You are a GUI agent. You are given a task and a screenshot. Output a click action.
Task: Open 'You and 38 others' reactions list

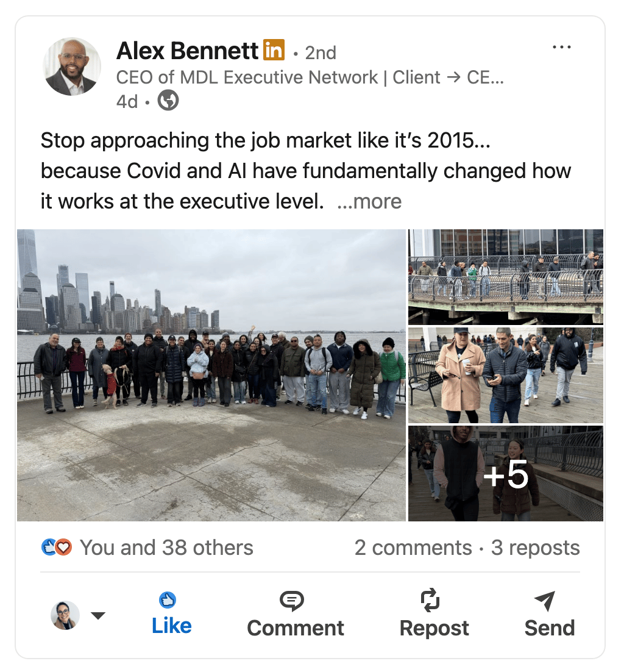tap(166, 548)
